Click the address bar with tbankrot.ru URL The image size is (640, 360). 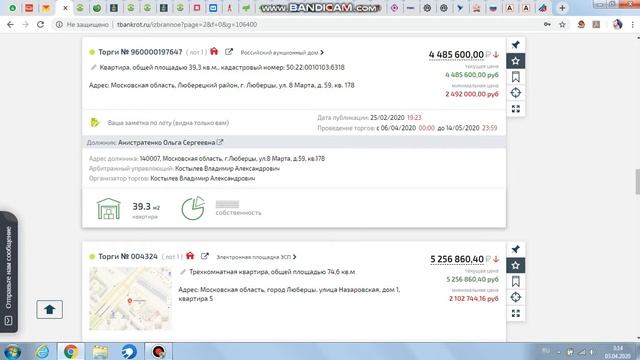(x=187, y=24)
